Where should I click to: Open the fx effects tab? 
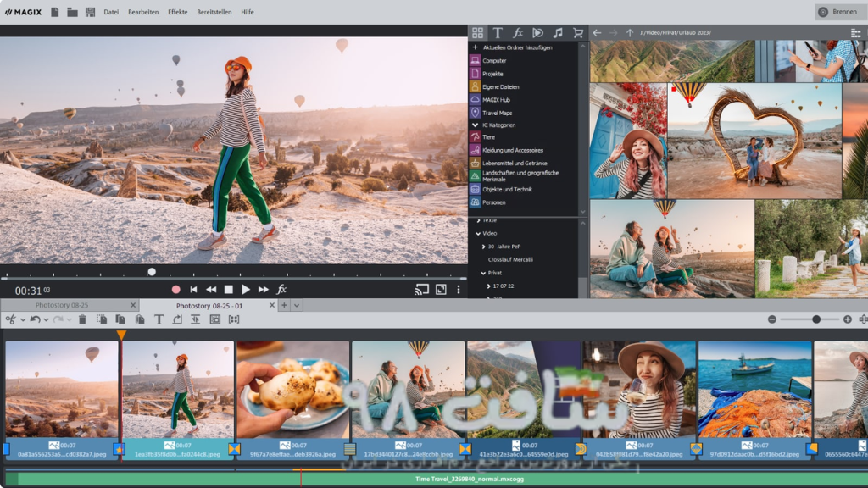(x=518, y=33)
